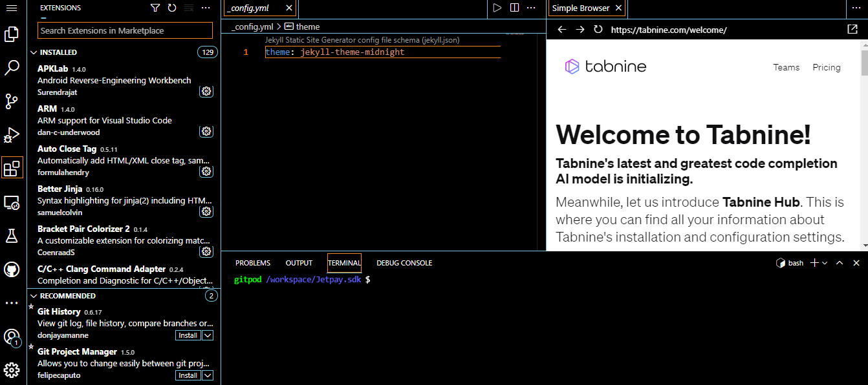
Task: Go forward in Simple Browser
Action: (x=580, y=30)
